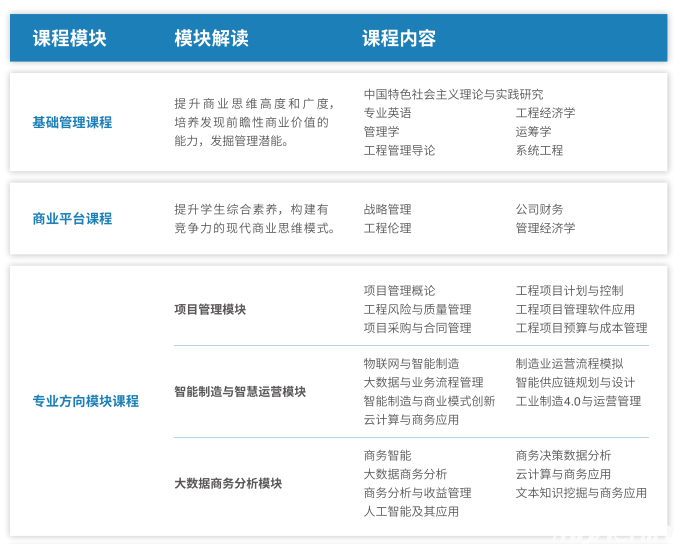Select the 文本知识挖掘与商务应用 course
The height and width of the screenshot is (544, 688).
[x=581, y=493]
